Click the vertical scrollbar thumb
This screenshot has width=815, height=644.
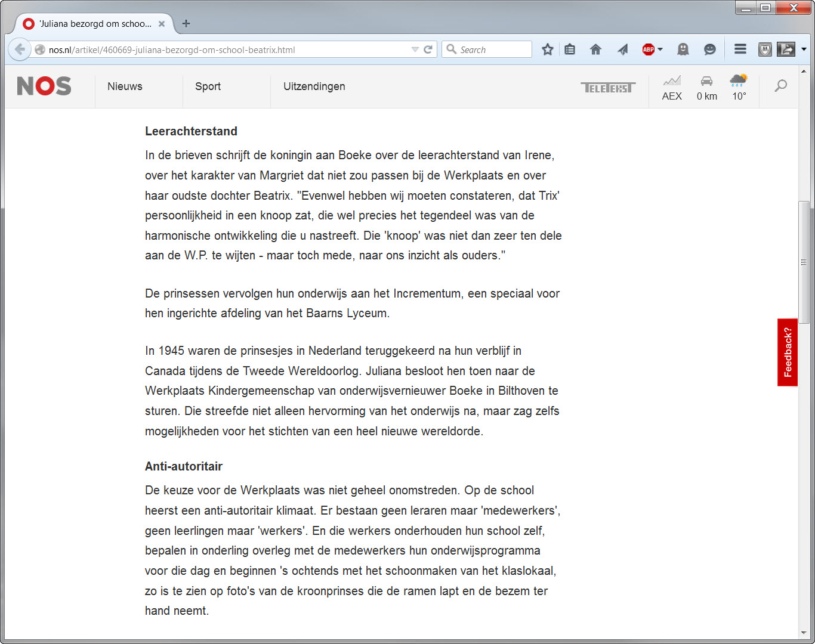point(804,262)
